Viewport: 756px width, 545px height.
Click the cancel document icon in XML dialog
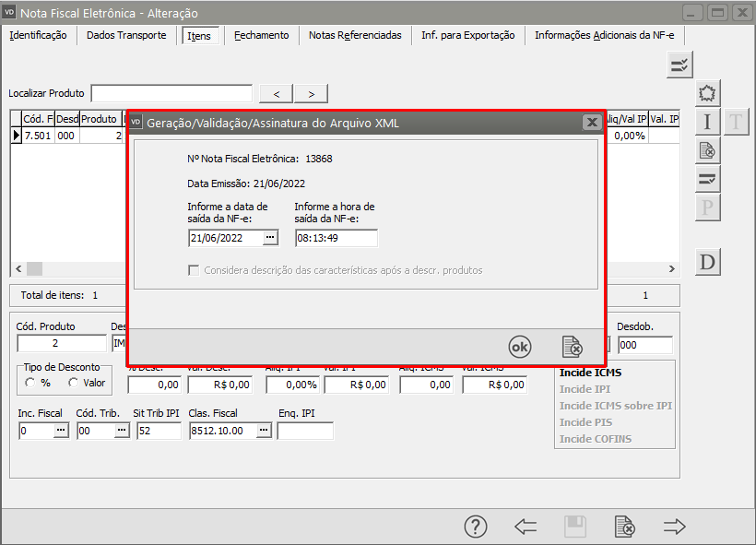pyautogui.click(x=573, y=347)
